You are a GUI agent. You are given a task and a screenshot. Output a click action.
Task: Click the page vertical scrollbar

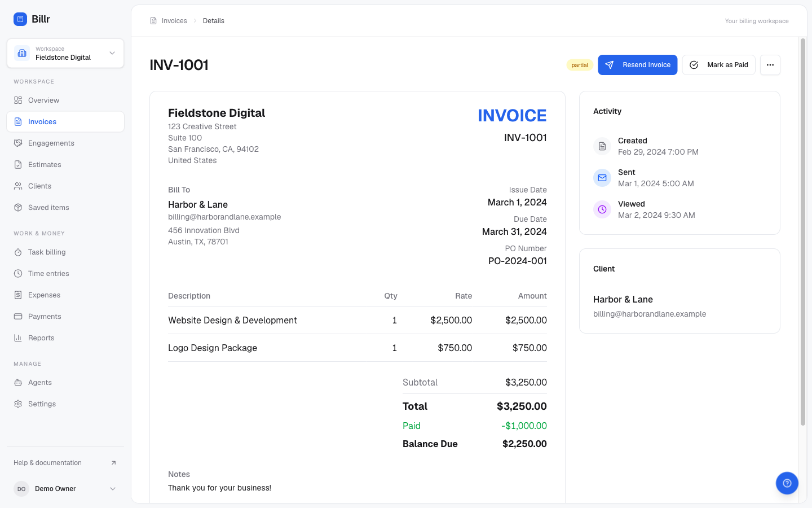(803, 231)
